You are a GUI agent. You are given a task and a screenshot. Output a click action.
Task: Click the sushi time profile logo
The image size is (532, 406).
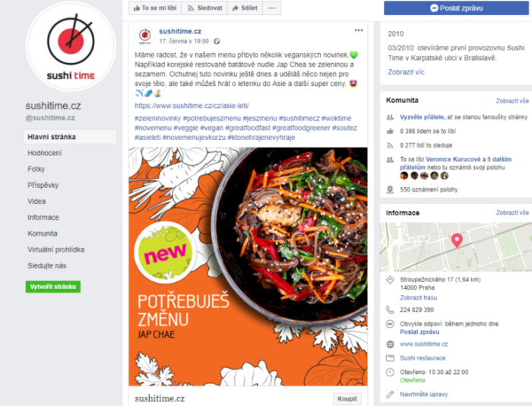point(71,46)
